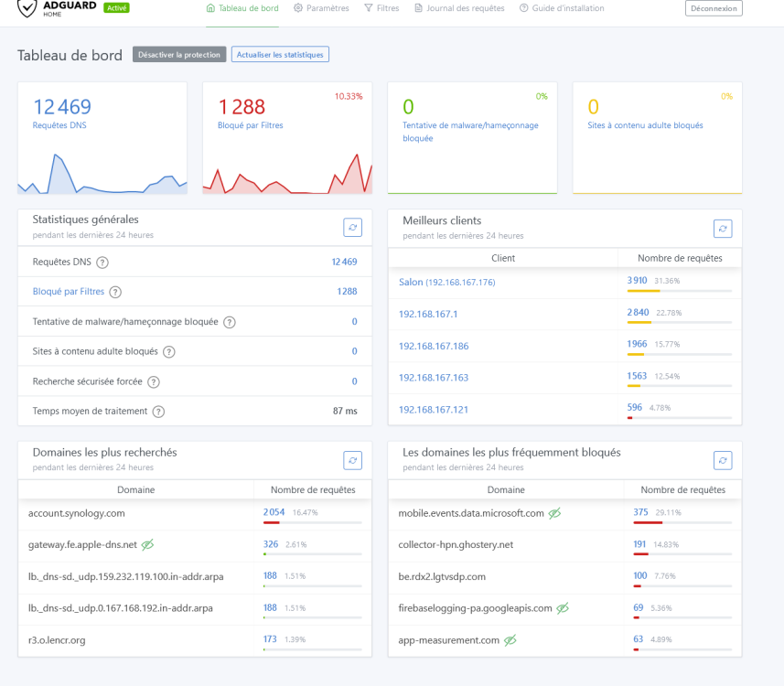784x686 pixels.
Task: Click Nombre de requêtes header in Meilleurs clients
Action: click(680, 258)
